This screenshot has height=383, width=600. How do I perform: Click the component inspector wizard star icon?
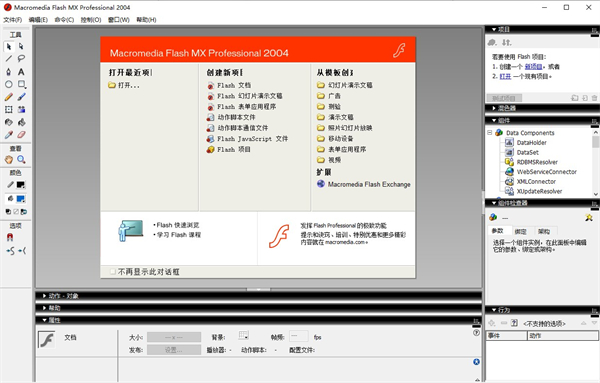tap(589, 218)
